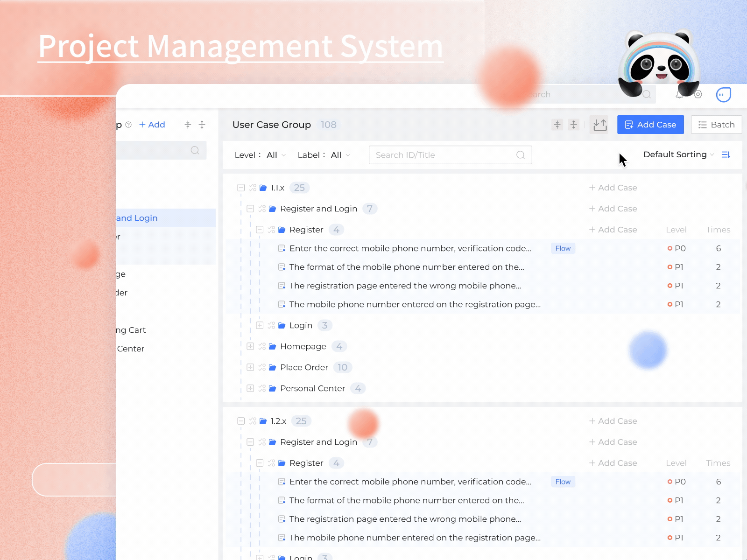This screenshot has height=560, width=747.
Task: Open the Default Sorting dropdown
Action: [678, 154]
